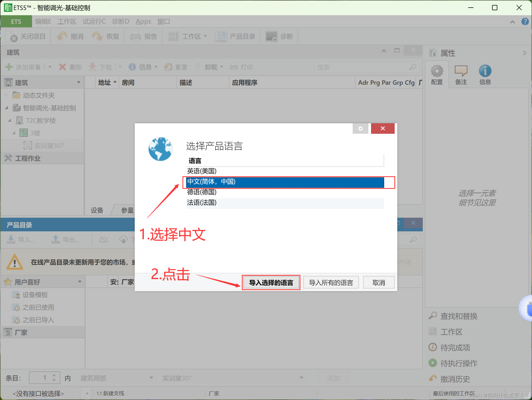This screenshot has height=400, width=532.
Task: Open the 用户喜好 dropdown arrow
Action: 80,282
